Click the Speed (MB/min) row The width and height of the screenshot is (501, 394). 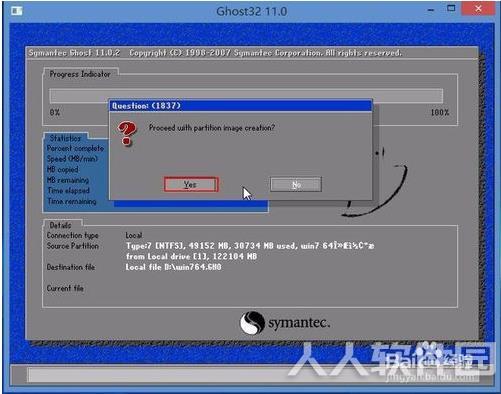tap(72, 159)
